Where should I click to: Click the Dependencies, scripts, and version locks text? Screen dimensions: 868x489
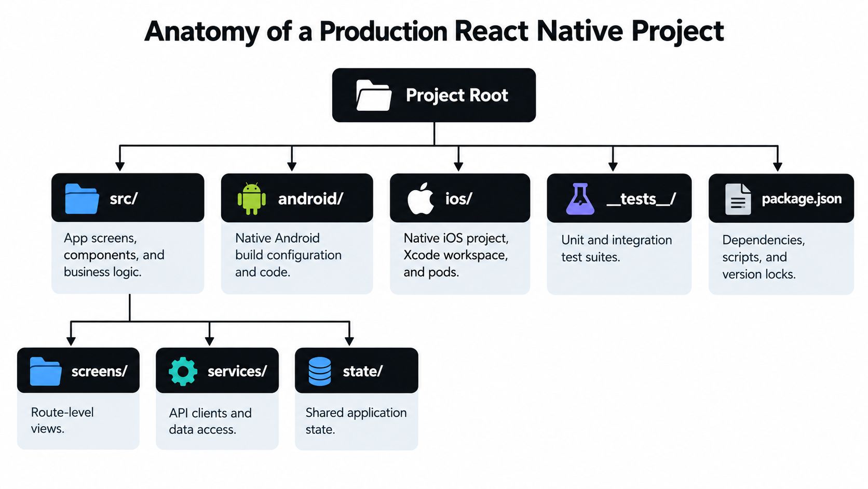(x=764, y=257)
